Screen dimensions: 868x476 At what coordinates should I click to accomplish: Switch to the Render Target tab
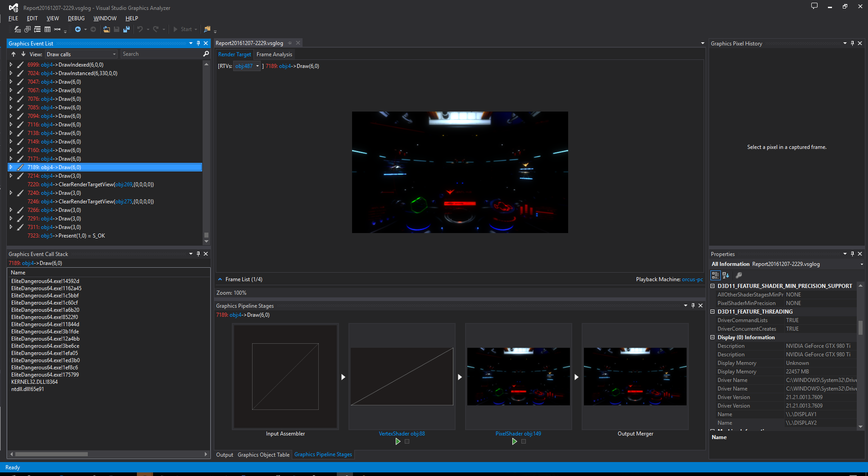235,54
